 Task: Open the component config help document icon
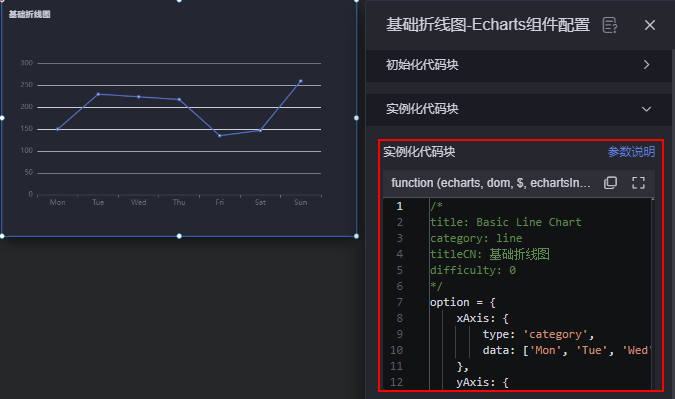(x=610, y=25)
